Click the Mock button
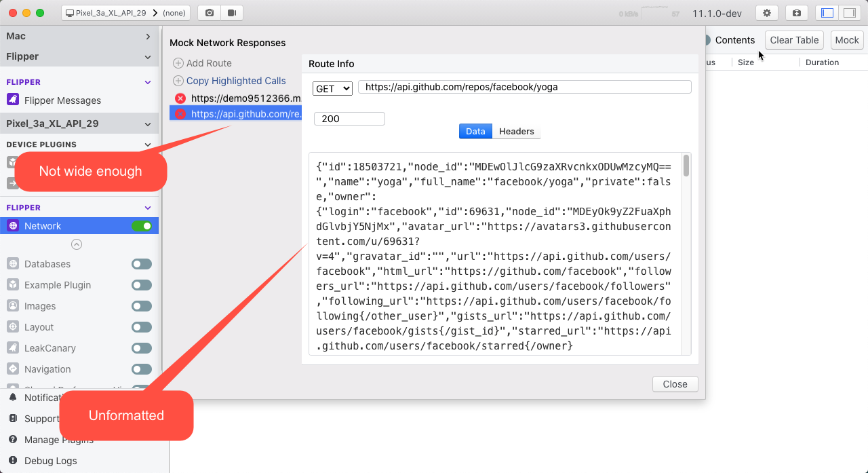 pyautogui.click(x=847, y=40)
